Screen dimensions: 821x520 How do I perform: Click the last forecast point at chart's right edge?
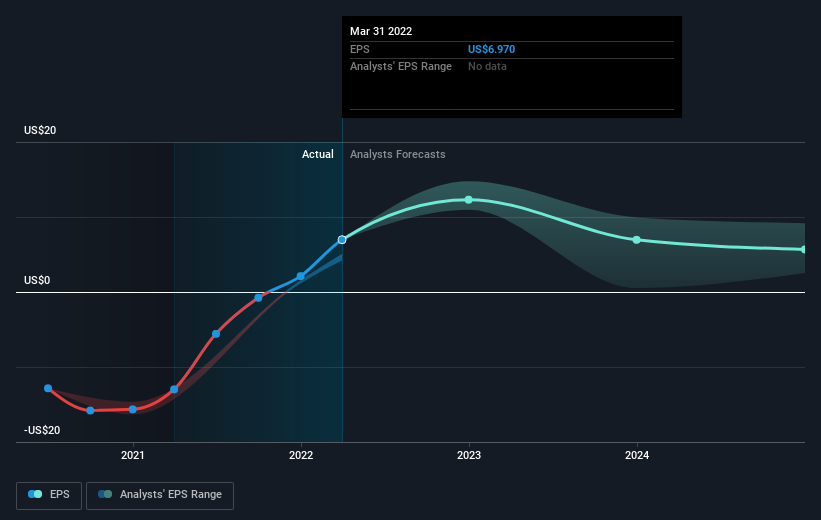tap(804, 250)
